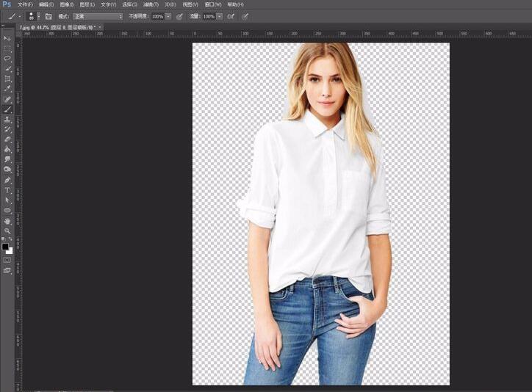Screen dimensions: 532x392
Task: Close the 1.jpg document tab
Action: 100,27
